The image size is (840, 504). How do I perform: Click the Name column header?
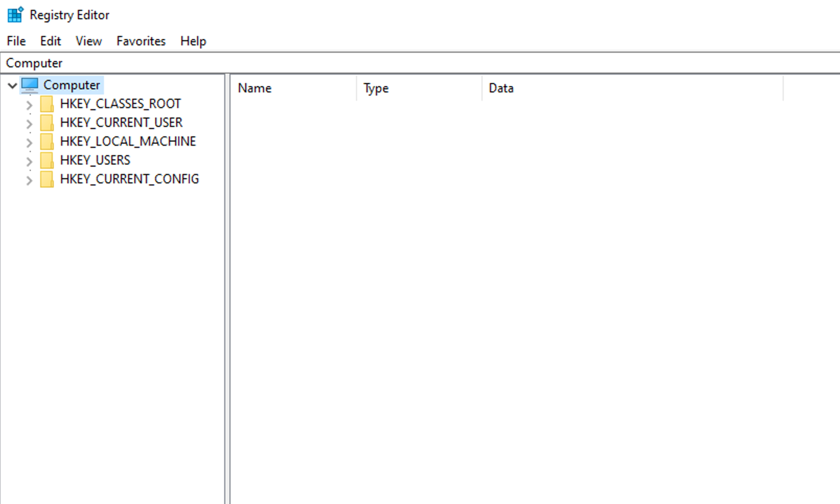255,88
